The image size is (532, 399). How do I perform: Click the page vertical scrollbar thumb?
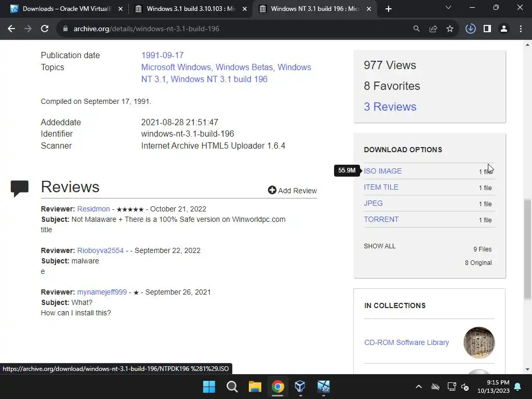527,249
